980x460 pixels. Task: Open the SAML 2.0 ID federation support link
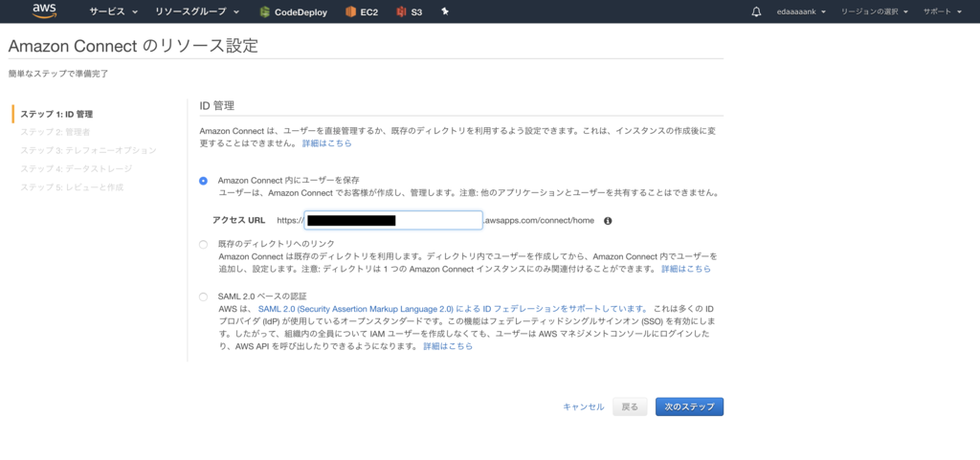click(453, 309)
